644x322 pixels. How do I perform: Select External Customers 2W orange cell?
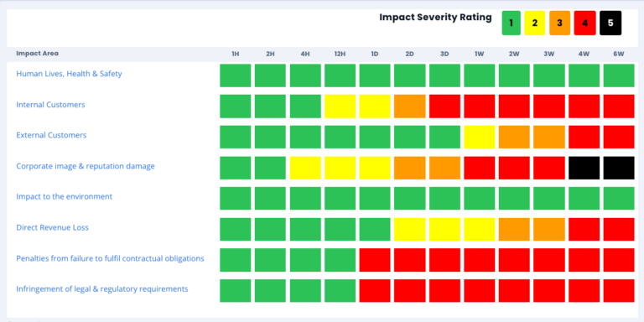tap(514, 137)
